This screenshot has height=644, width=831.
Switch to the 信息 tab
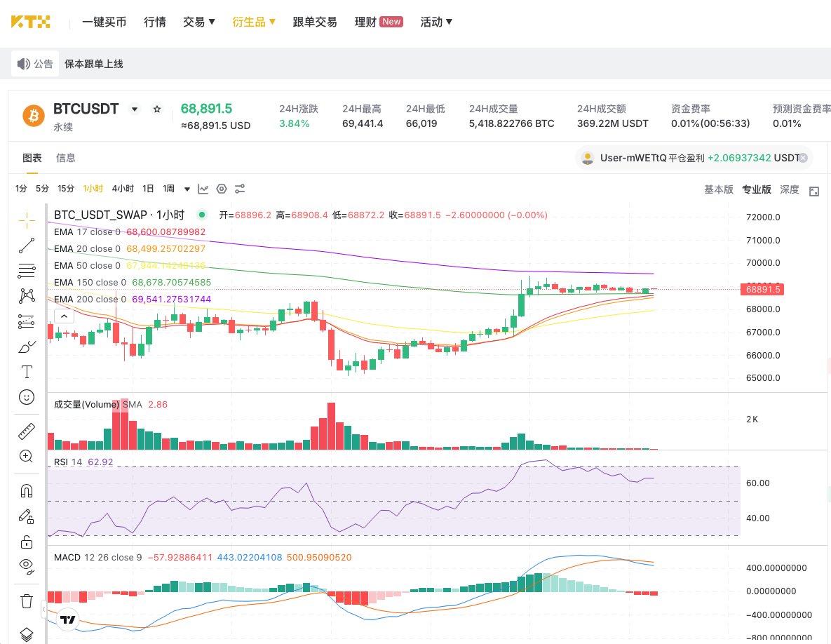point(66,158)
